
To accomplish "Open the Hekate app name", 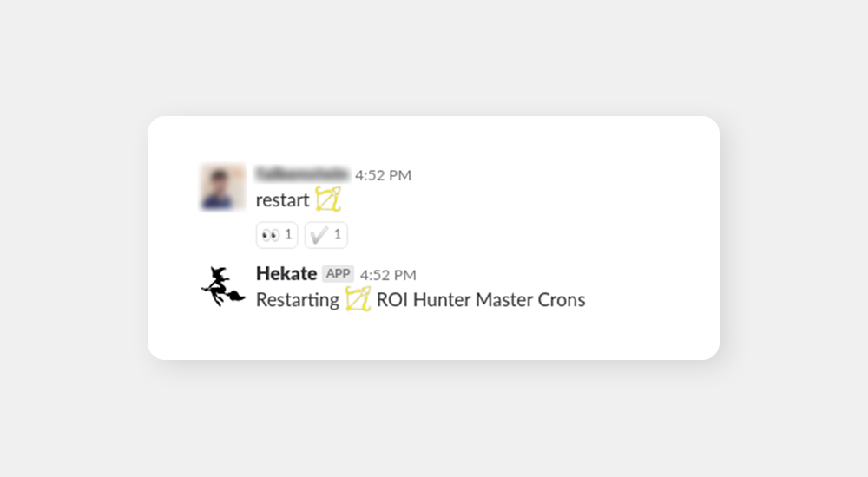I will [286, 274].
